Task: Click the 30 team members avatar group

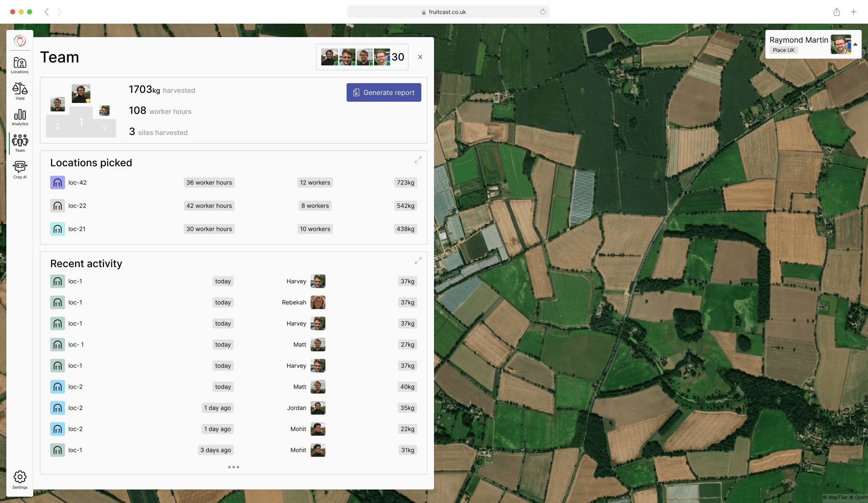Action: click(x=362, y=57)
